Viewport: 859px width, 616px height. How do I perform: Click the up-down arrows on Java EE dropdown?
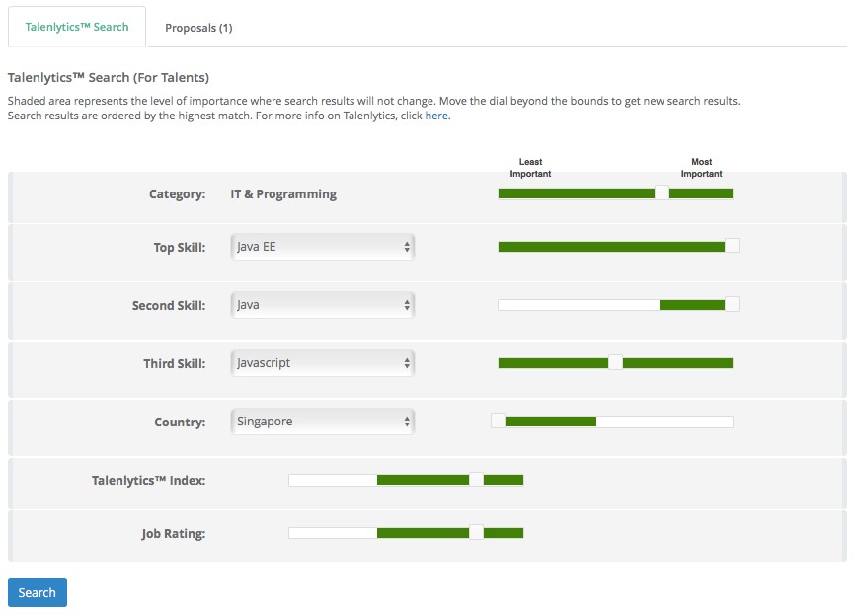coord(407,247)
